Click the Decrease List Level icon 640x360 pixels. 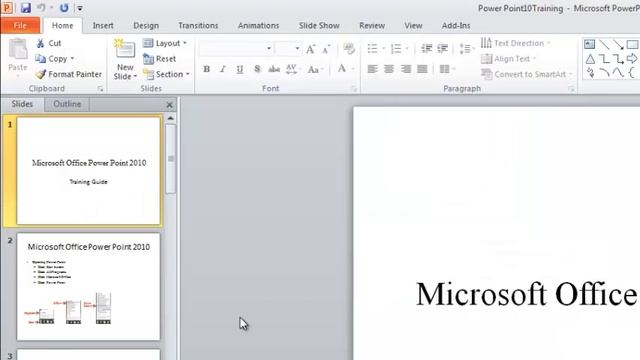427,49
